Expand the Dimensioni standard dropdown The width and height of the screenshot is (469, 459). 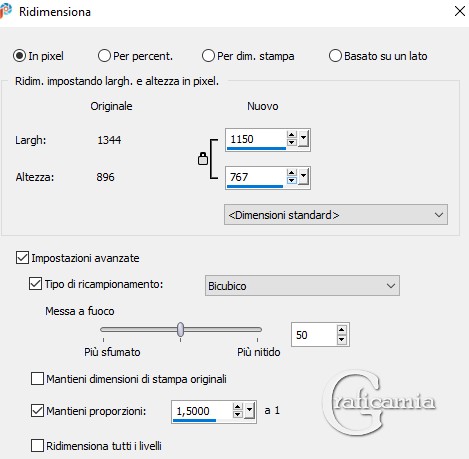(336, 215)
